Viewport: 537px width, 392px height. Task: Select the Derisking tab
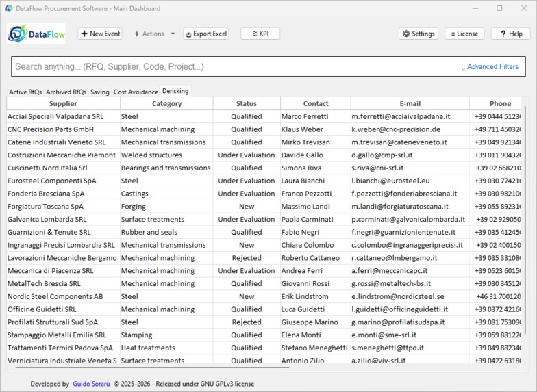pyautogui.click(x=175, y=91)
